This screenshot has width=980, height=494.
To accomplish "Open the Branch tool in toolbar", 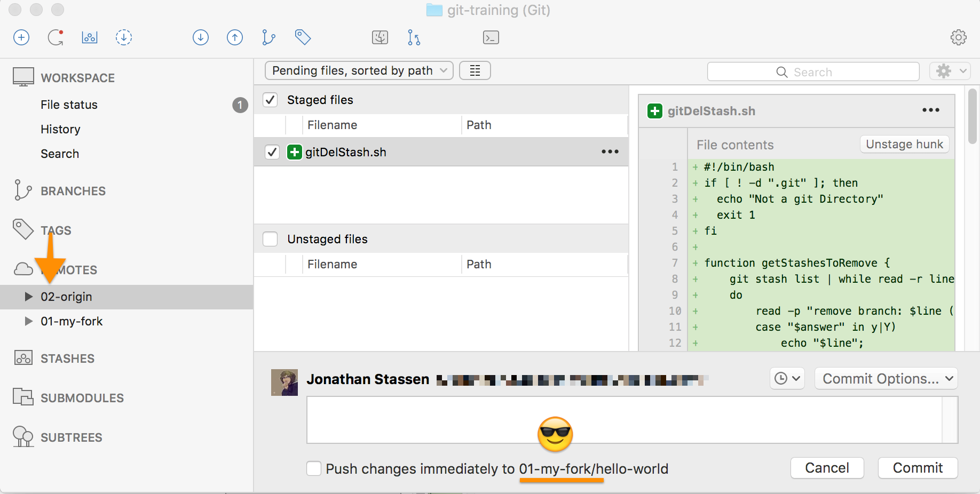I will coord(268,37).
